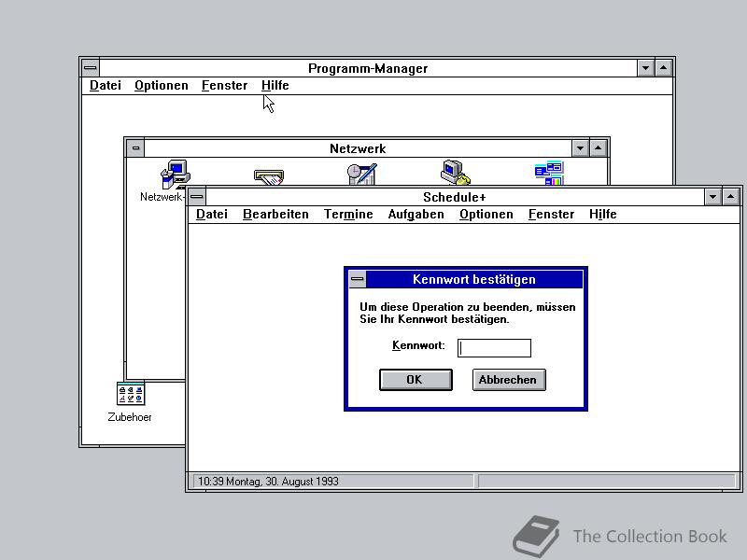
Task: Click the Programm-Manager title bar
Action: (x=368, y=68)
